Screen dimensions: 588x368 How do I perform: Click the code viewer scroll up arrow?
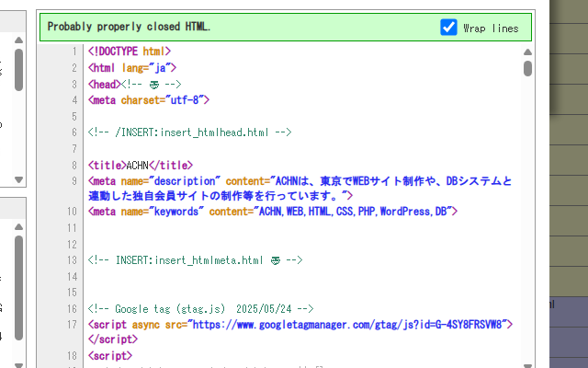527,52
